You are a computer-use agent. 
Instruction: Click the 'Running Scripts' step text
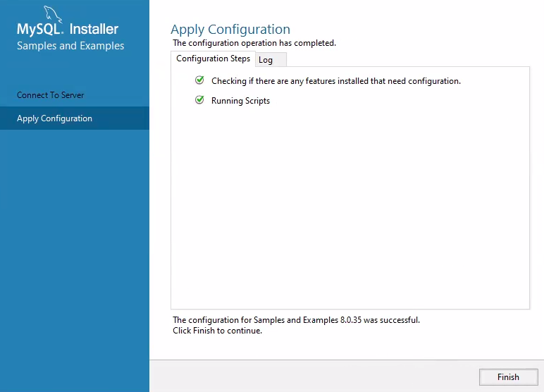point(240,101)
